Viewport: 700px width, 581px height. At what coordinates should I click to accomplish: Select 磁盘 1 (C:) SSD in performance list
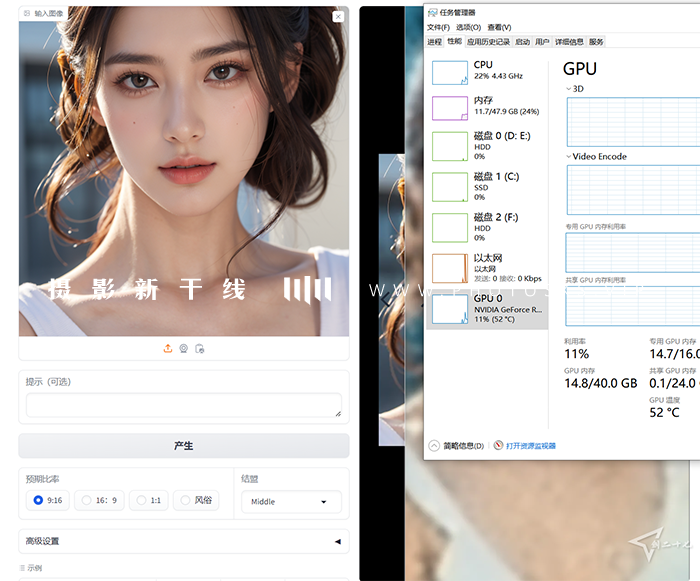click(487, 186)
